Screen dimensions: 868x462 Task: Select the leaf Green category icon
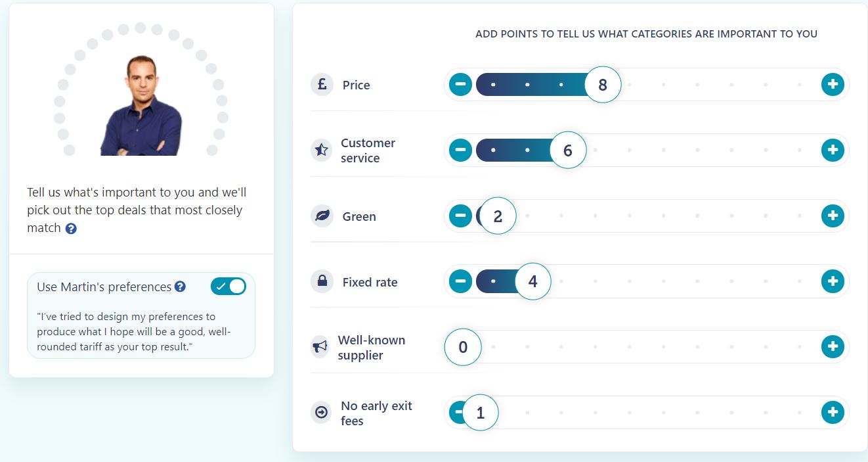[321, 216]
